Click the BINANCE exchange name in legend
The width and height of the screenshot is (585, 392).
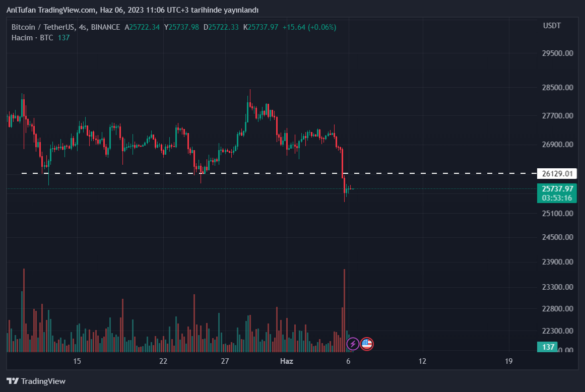click(x=106, y=27)
